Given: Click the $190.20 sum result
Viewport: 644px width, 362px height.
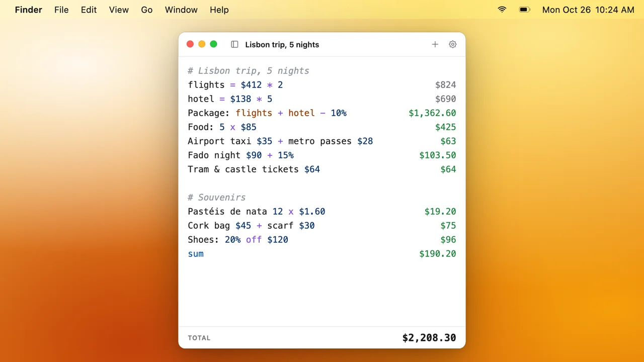Looking at the screenshot, I should (x=438, y=254).
